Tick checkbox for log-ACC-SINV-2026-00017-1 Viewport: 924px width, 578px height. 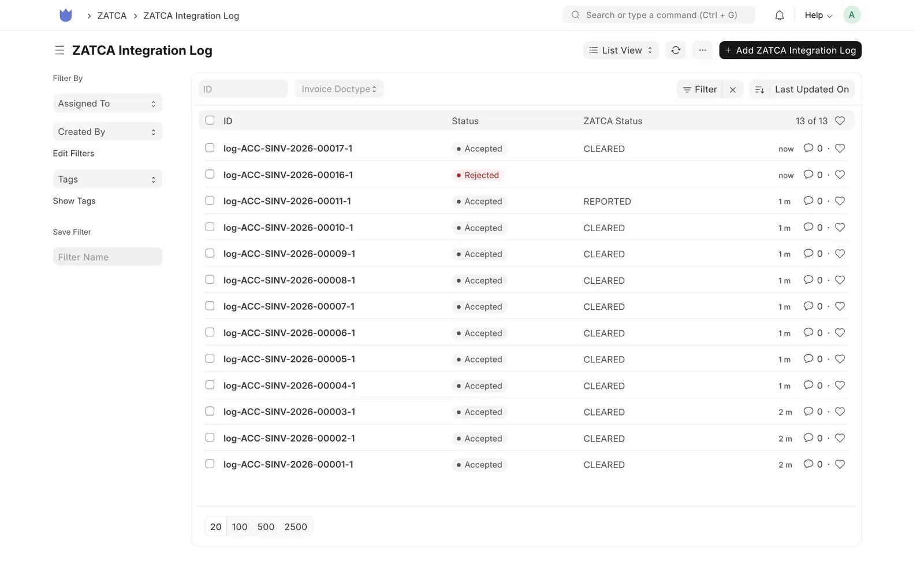(210, 148)
